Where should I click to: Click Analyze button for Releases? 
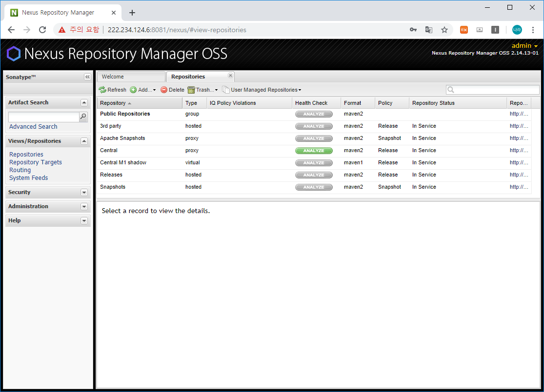pos(314,175)
